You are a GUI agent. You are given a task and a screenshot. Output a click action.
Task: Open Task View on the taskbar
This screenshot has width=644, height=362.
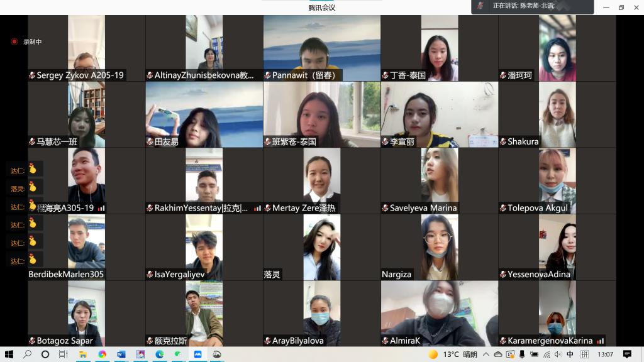click(63, 354)
